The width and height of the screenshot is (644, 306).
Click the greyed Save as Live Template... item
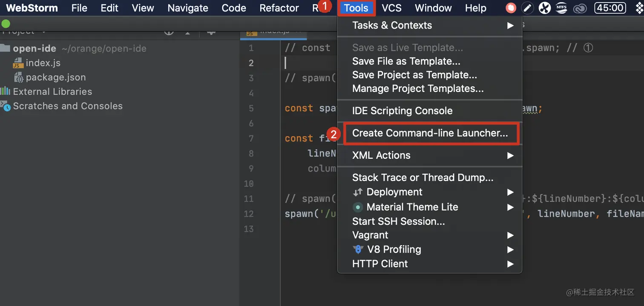pyautogui.click(x=407, y=48)
